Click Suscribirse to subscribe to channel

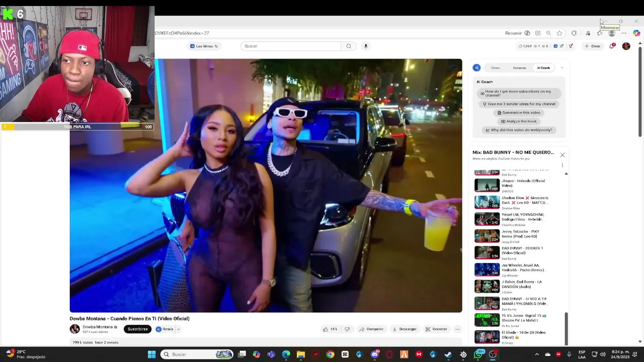(138, 329)
